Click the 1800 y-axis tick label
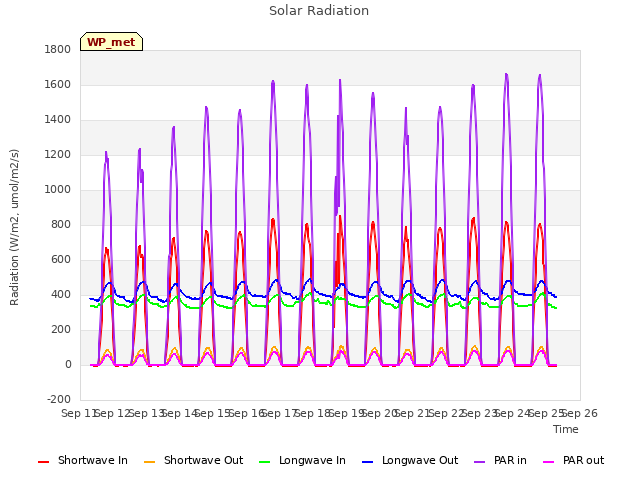 click(x=58, y=49)
